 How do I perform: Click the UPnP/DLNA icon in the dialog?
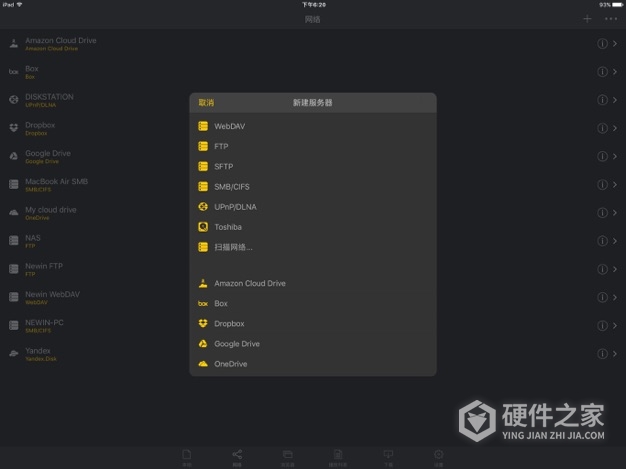pos(203,207)
